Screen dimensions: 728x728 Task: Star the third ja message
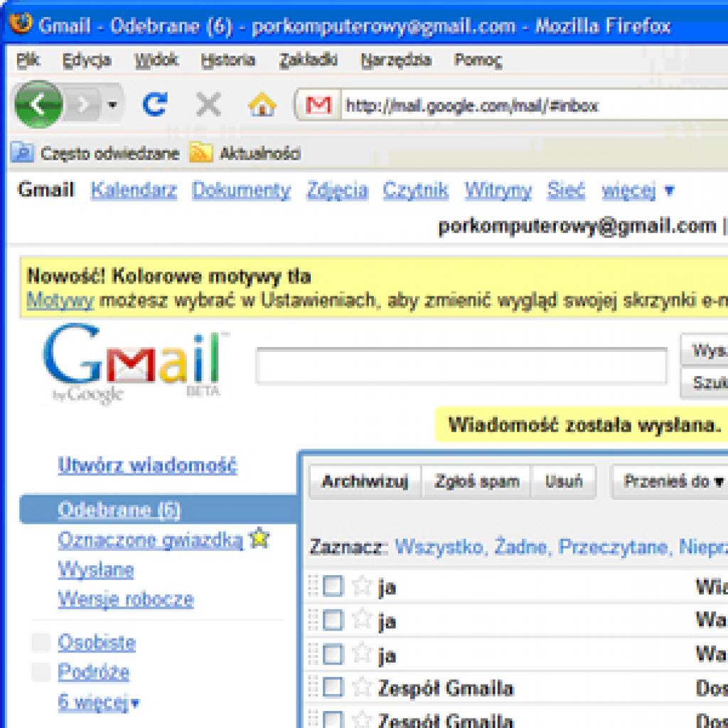pyautogui.click(x=362, y=653)
